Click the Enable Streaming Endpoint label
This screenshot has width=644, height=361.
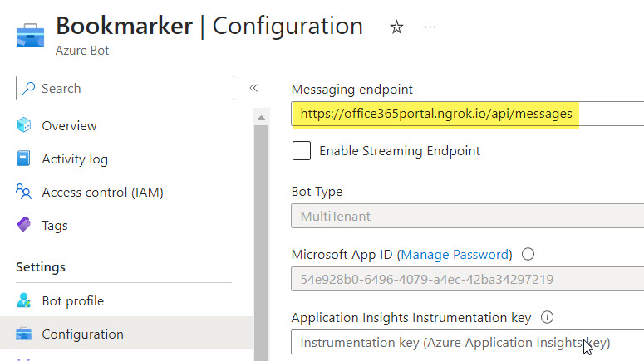click(x=400, y=151)
